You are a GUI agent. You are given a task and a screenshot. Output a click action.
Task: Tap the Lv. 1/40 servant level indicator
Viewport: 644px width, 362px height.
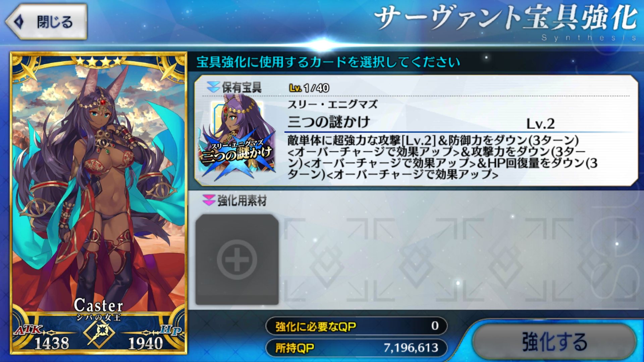click(309, 88)
